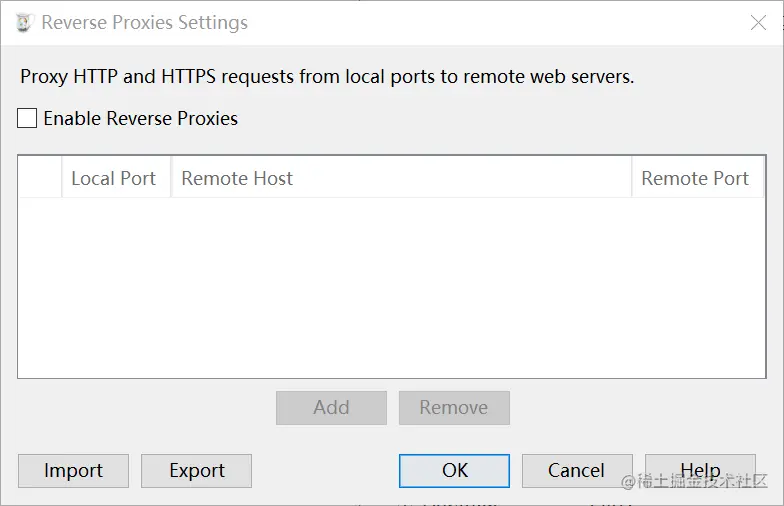Sort by the Local Port column header
The image size is (784, 506).
[x=116, y=178]
